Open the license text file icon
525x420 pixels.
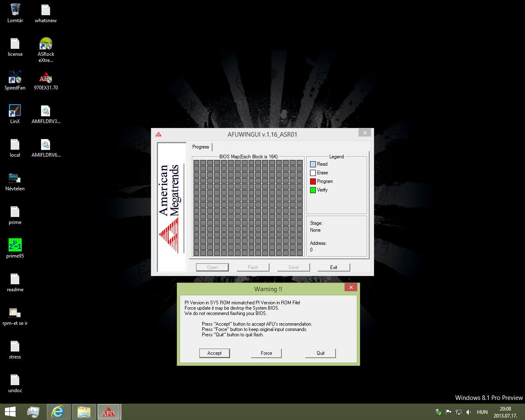click(x=15, y=47)
